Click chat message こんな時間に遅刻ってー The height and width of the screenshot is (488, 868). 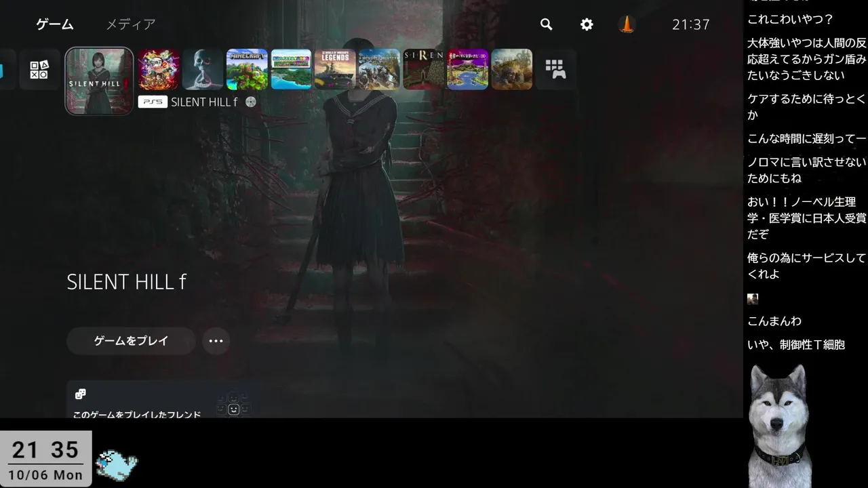point(807,139)
